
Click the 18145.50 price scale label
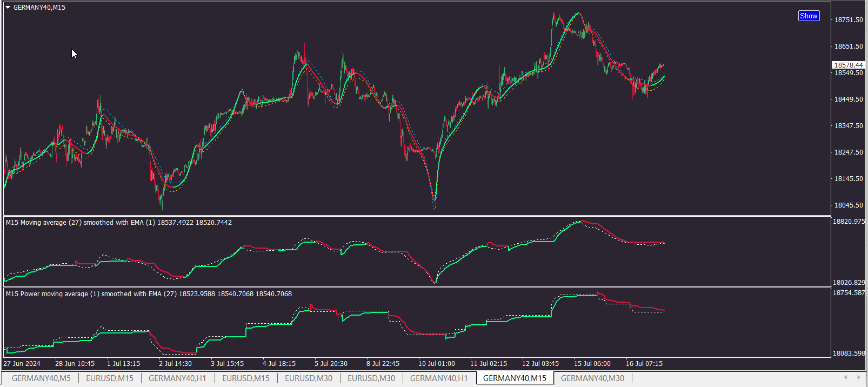pyautogui.click(x=849, y=179)
